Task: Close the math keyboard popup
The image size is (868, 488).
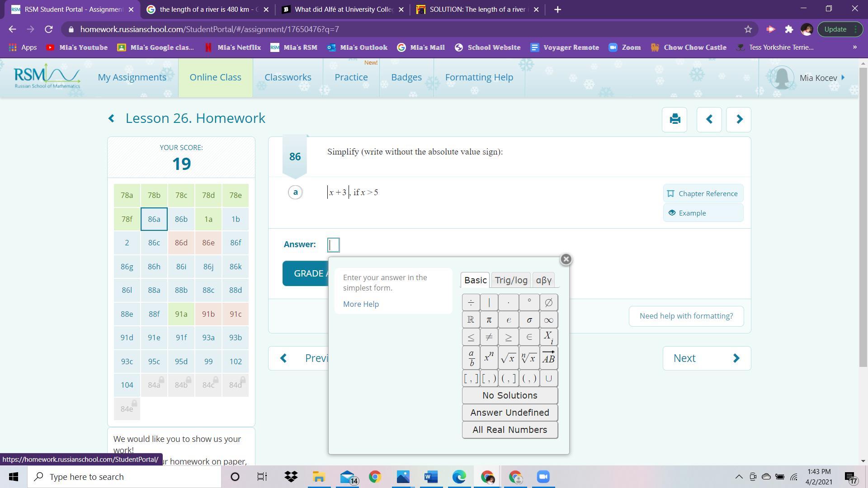Action: 566,259
